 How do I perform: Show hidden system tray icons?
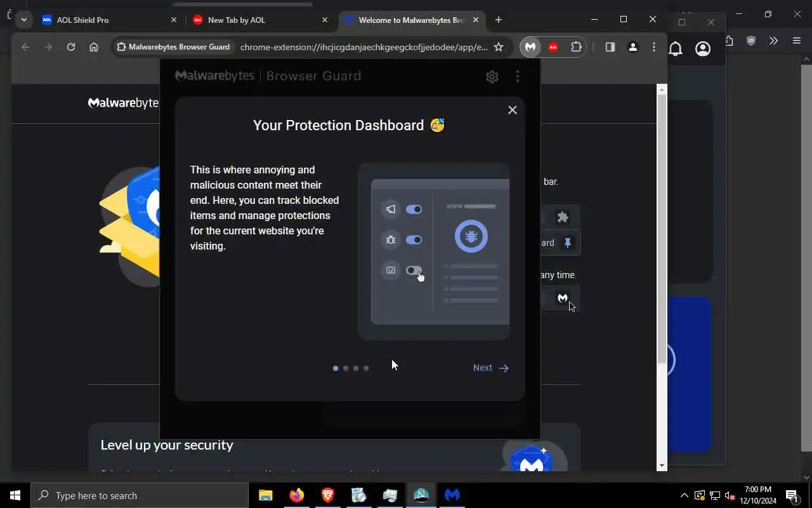[x=684, y=495]
